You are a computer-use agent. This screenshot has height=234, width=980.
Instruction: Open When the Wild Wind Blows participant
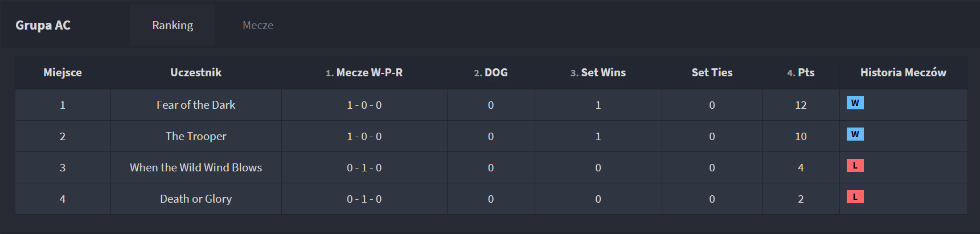tap(196, 167)
